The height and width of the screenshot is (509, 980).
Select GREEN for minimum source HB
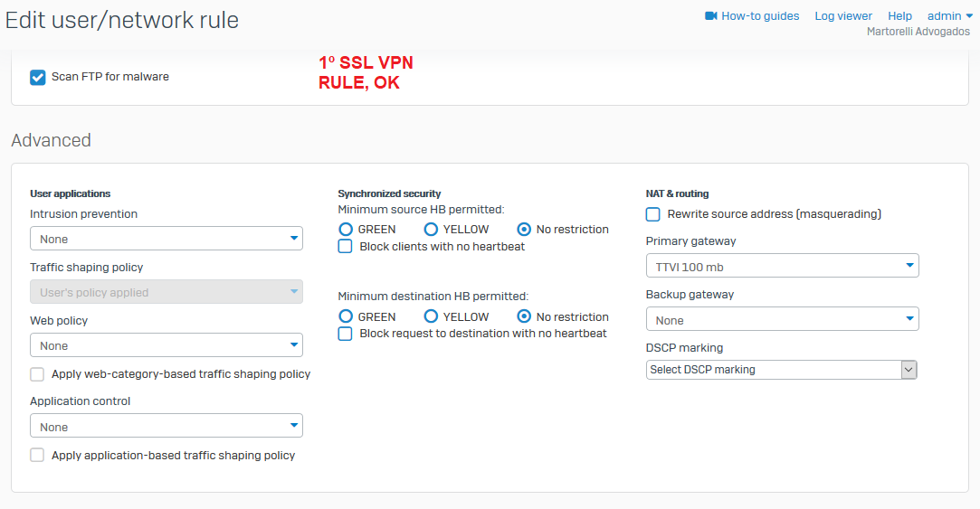[x=346, y=230]
